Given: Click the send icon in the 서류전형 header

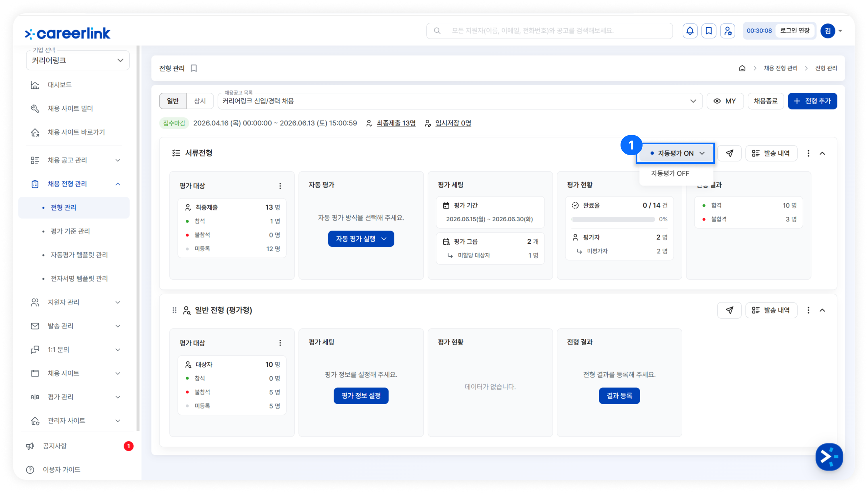Looking at the screenshot, I should 729,153.
